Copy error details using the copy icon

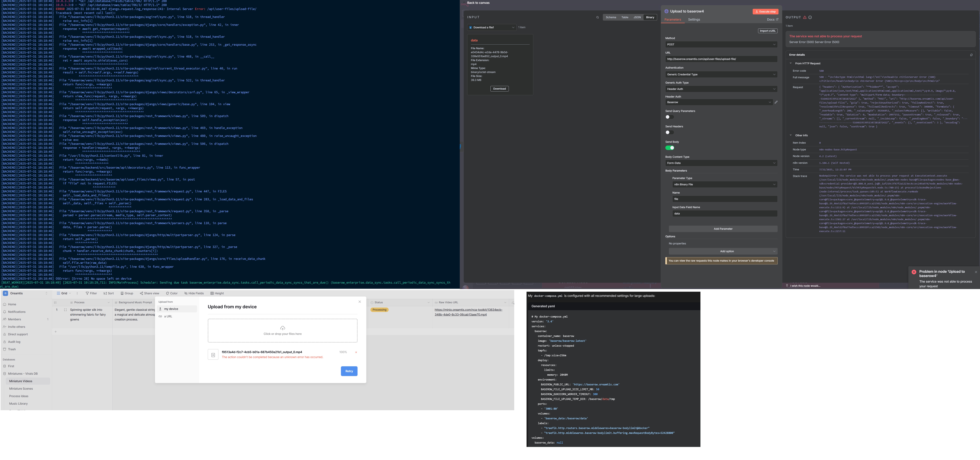[971, 55]
